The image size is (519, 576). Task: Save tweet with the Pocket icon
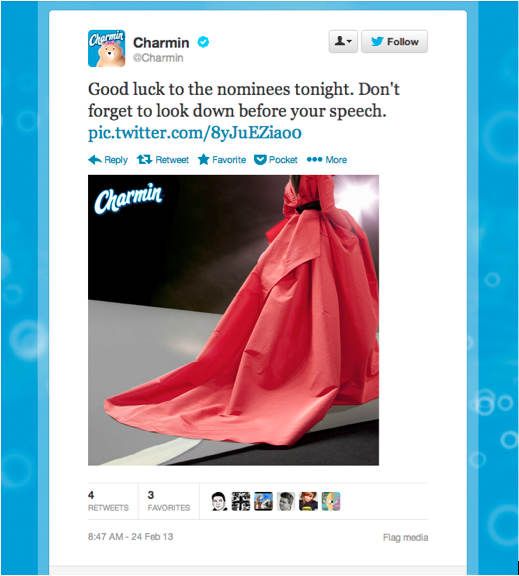click(260, 160)
